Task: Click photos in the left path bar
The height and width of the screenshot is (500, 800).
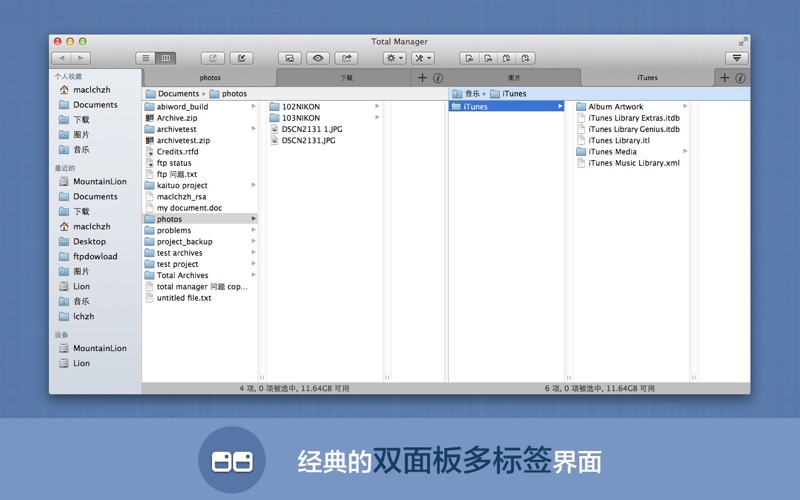Action: tap(228, 94)
